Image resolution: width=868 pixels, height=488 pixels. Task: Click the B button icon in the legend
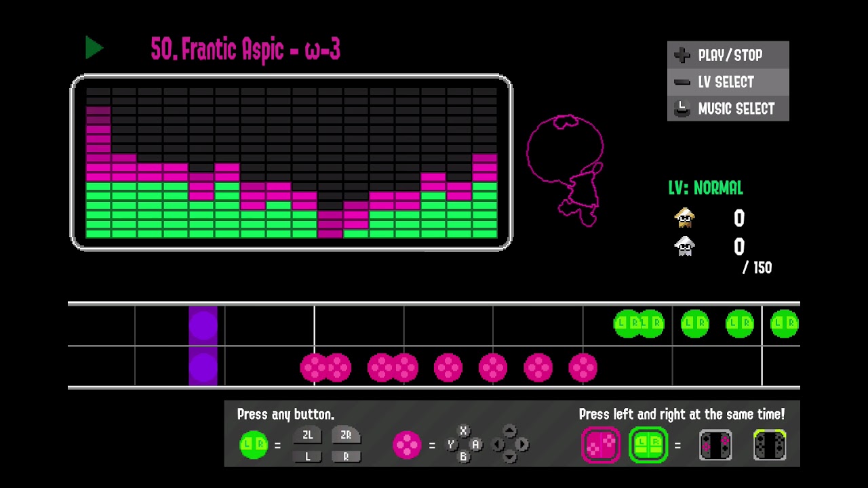point(463,457)
